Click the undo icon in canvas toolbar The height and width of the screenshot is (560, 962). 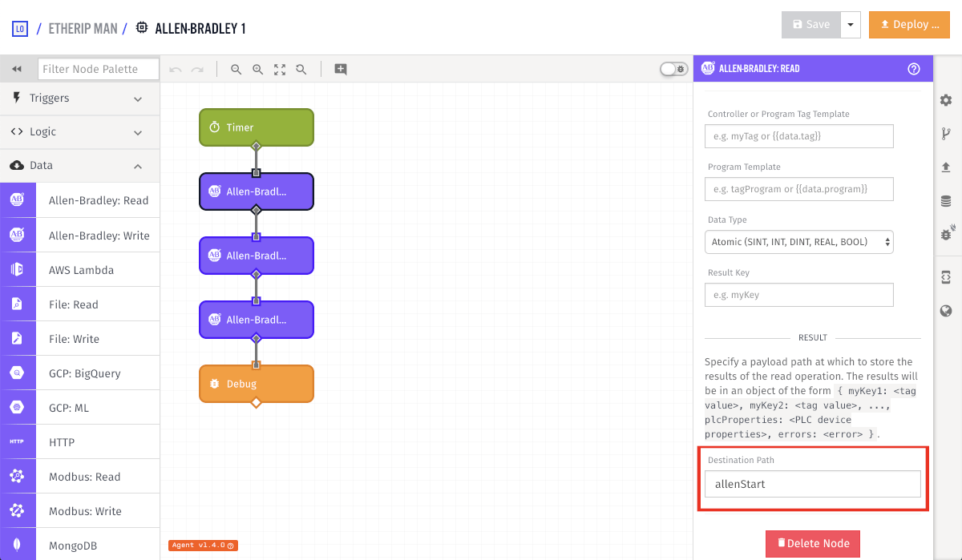[175, 70]
